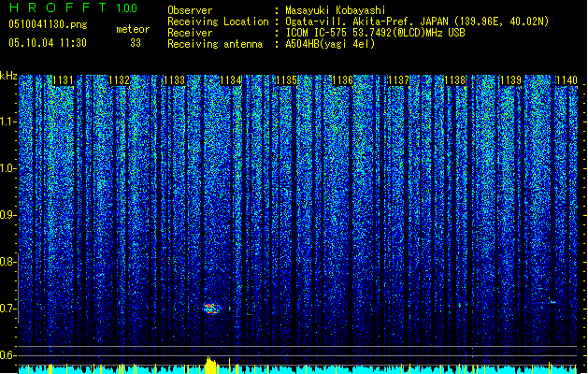Select the 1134 time marker label
Screen dimensions: 588x374
click(231, 80)
